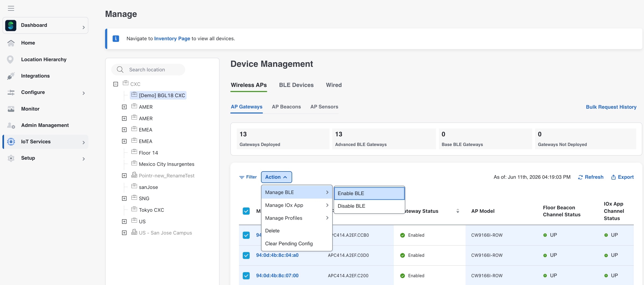Click the Gateways Deployed count card
This screenshot has width=644, height=285.
click(x=283, y=139)
